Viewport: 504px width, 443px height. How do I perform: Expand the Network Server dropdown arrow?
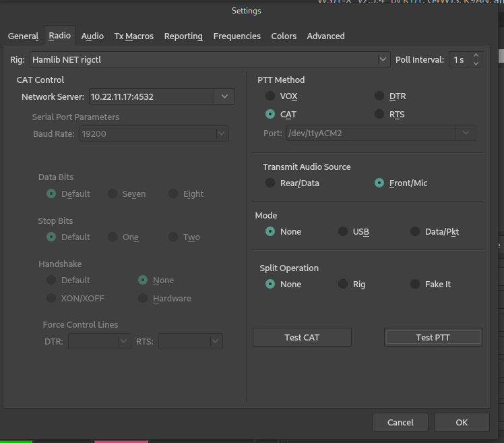pos(224,96)
